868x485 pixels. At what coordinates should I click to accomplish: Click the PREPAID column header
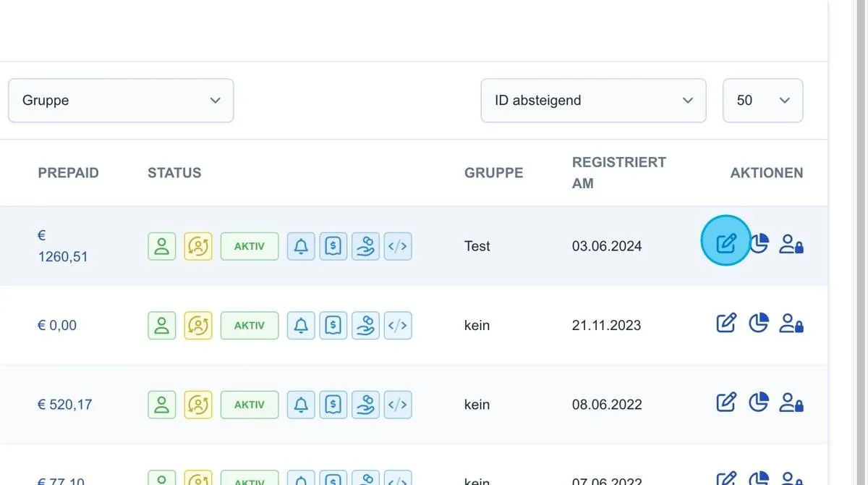pyautogui.click(x=68, y=173)
